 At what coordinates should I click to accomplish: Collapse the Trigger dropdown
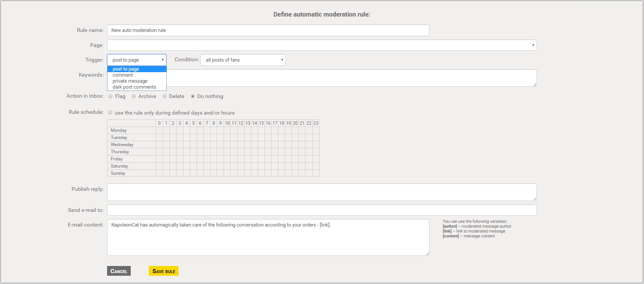point(137,60)
